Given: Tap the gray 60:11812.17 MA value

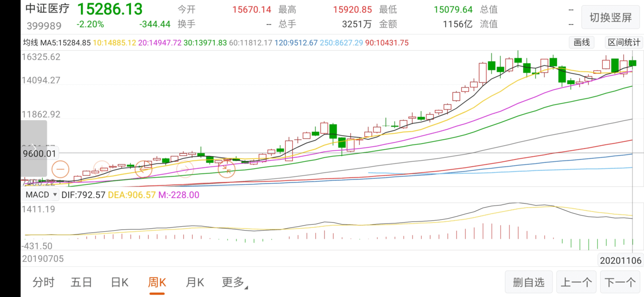Looking at the screenshot, I should (x=251, y=43).
